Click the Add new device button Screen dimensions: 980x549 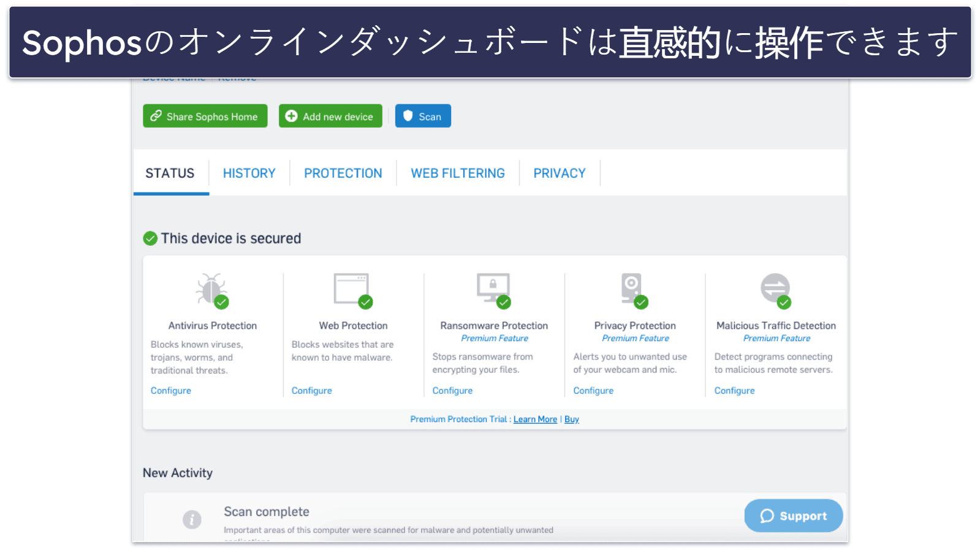330,116
